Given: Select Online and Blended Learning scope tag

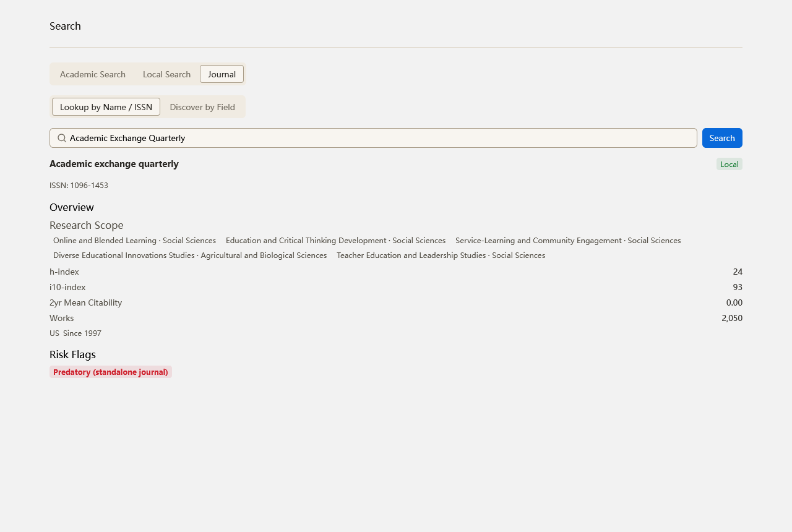Looking at the screenshot, I should pos(134,240).
